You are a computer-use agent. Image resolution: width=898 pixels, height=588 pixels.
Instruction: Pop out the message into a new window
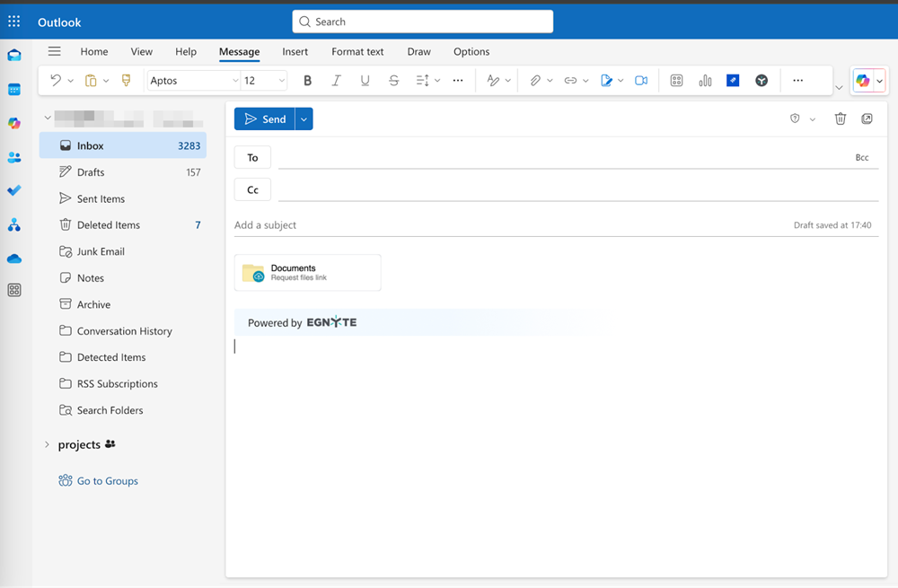(x=867, y=118)
